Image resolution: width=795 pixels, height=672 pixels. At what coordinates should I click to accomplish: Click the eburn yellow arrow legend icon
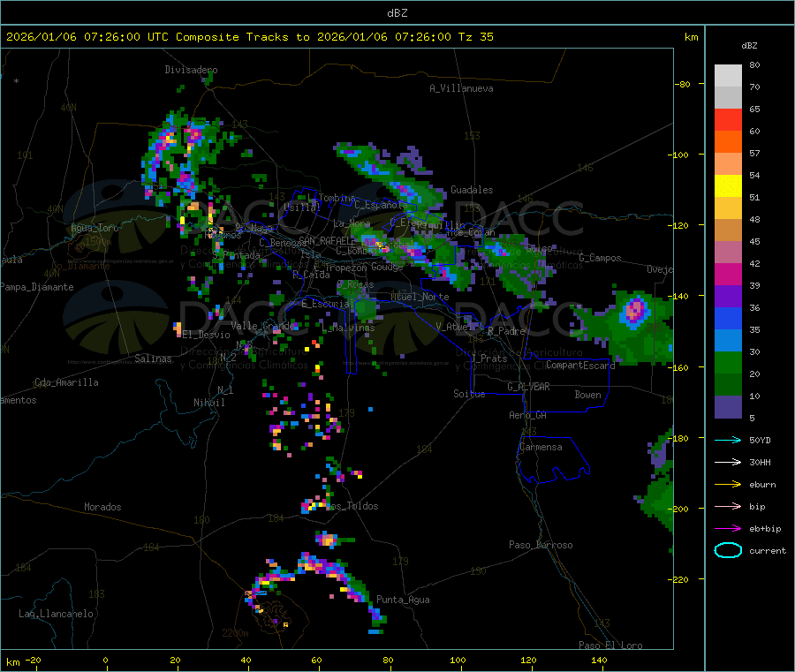(728, 484)
